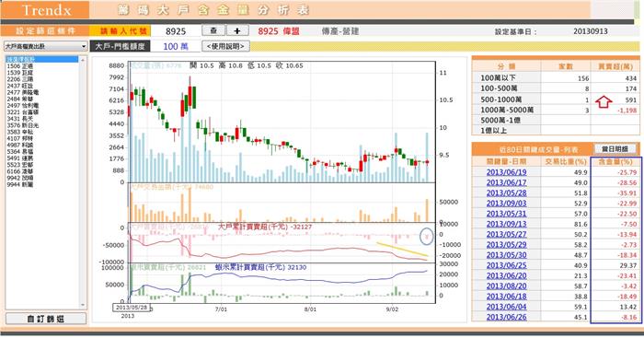
Task: Click the stock code input showing 8925
Action: click(x=176, y=31)
